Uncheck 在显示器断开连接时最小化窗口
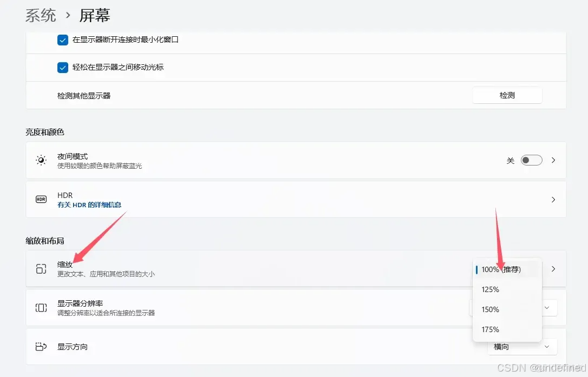 [62, 39]
